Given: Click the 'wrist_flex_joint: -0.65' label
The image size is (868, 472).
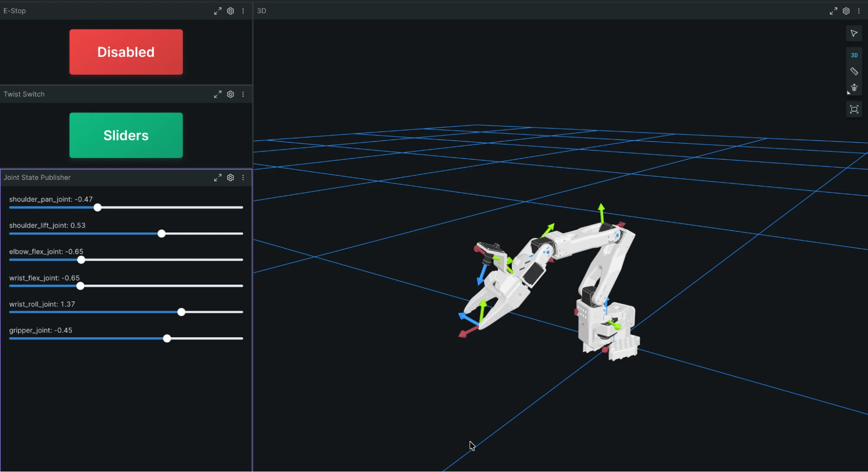Looking at the screenshot, I should [x=44, y=278].
